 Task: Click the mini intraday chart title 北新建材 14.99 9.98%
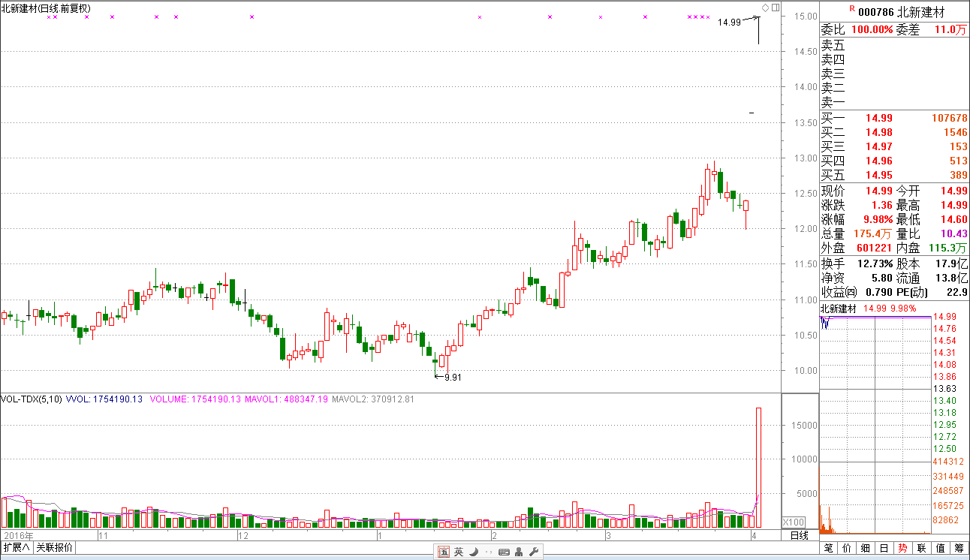[868, 309]
